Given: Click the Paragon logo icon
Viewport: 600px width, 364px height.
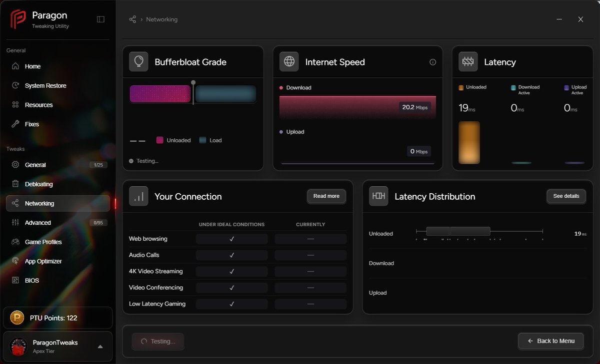Looking at the screenshot, I should pos(18,19).
